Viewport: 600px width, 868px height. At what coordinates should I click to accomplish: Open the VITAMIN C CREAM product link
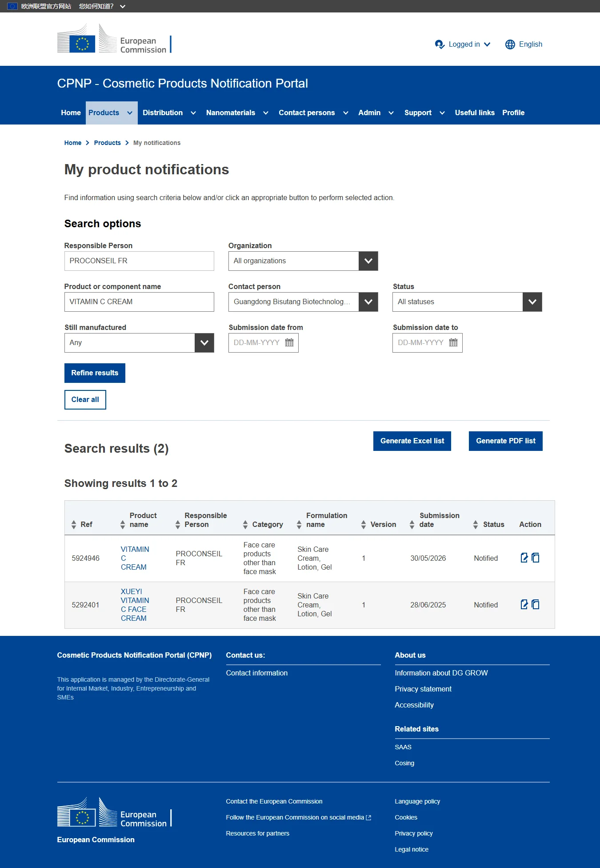coord(135,558)
